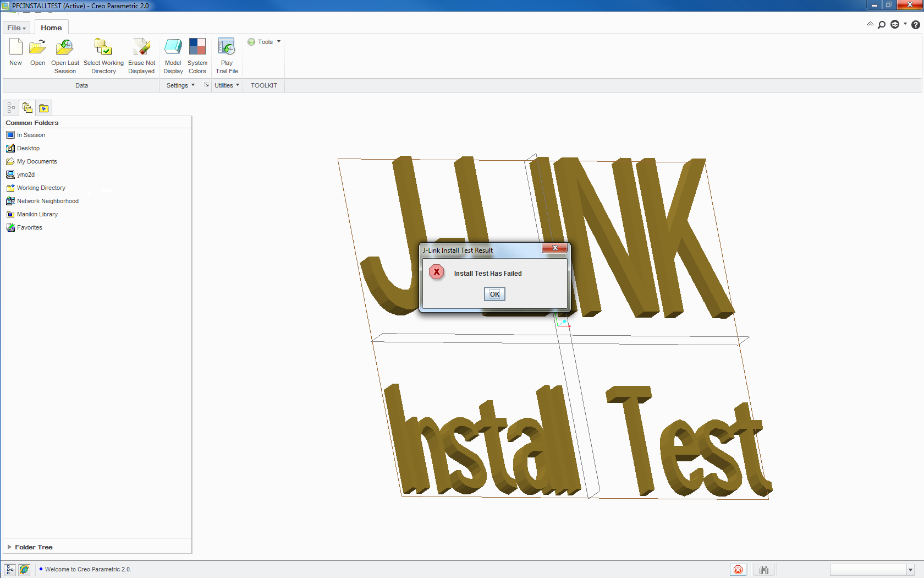The image size is (924, 578).
Task: Click Select Working Directory icon
Action: (x=103, y=47)
